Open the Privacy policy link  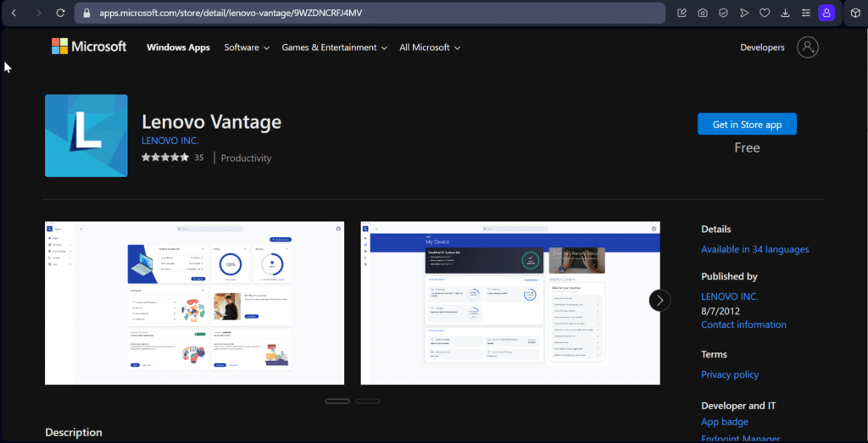tap(730, 374)
